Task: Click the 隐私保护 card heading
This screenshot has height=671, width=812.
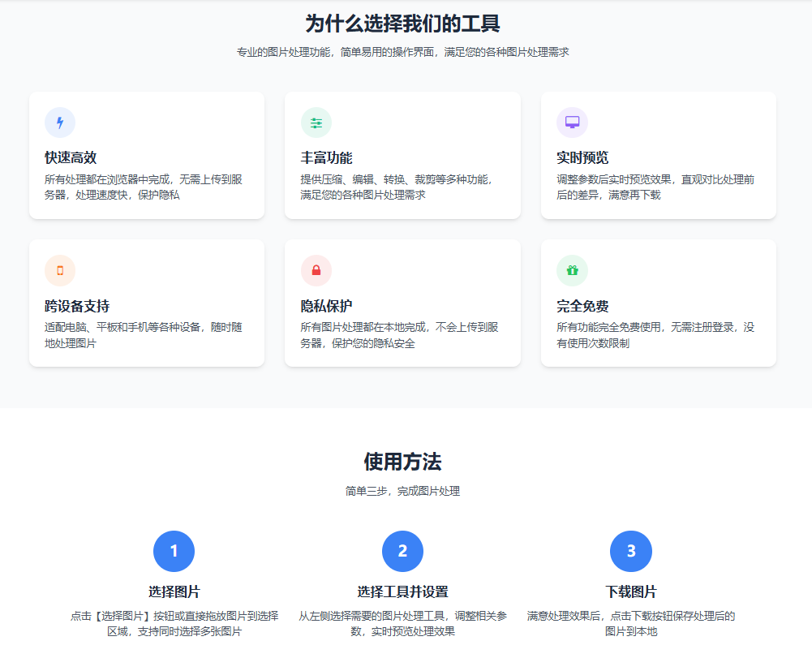Action: click(x=326, y=307)
